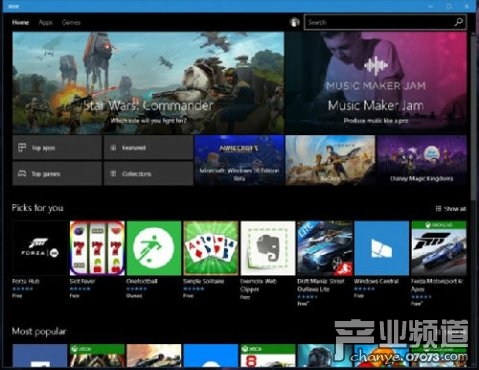The height and width of the screenshot is (370, 479).
Task: Open the Top apps button
Action: click(57, 147)
